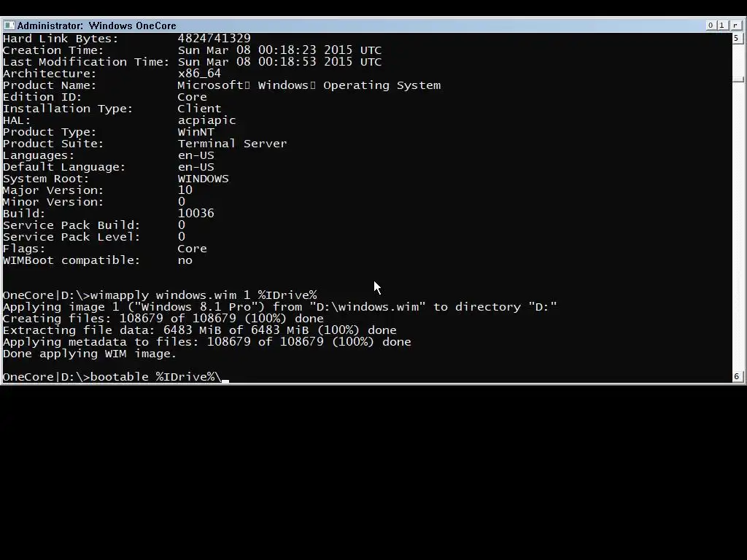Click the 'Creating files: 108679 of 108679' line
The width and height of the screenshot is (747, 560).
163,319
